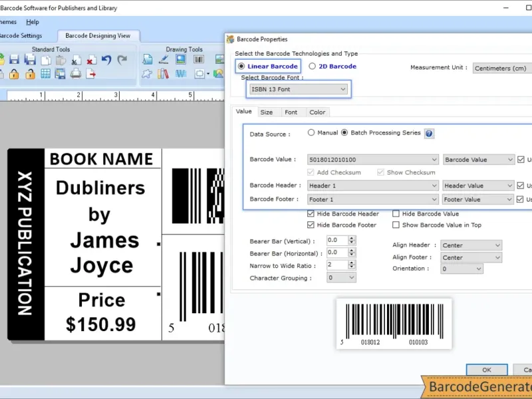Image resolution: width=532 pixels, height=399 pixels.
Task: Expand the Header 1 dropdown
Action: pyautogui.click(x=372, y=186)
